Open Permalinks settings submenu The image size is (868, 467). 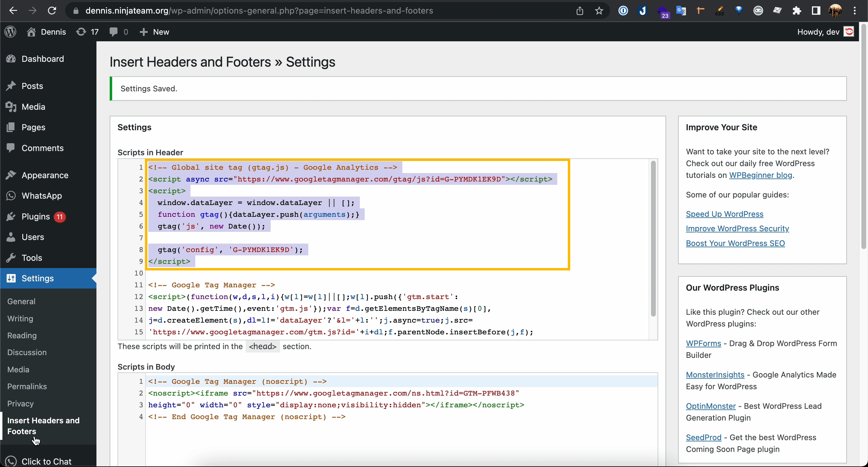pyautogui.click(x=27, y=387)
